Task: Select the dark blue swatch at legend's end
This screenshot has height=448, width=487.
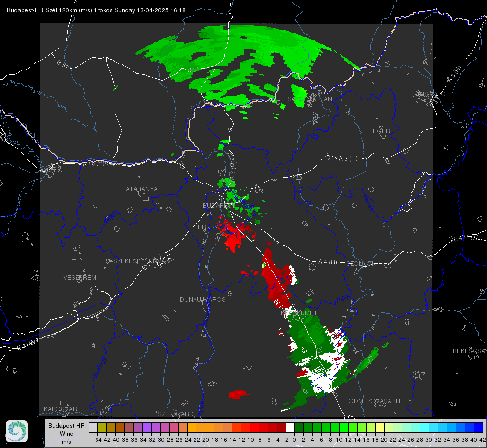Action: pyautogui.click(x=479, y=427)
